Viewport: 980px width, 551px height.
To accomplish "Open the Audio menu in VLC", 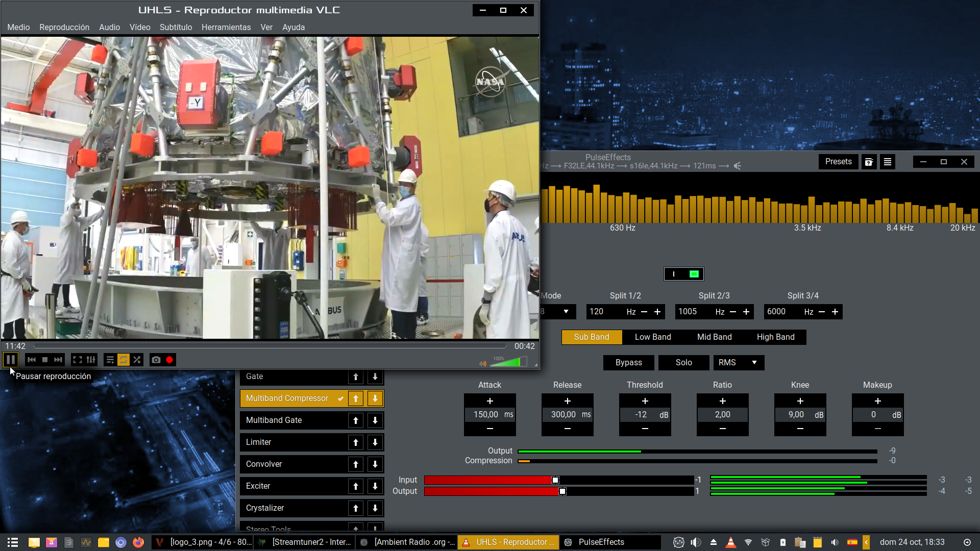I will pyautogui.click(x=110, y=27).
